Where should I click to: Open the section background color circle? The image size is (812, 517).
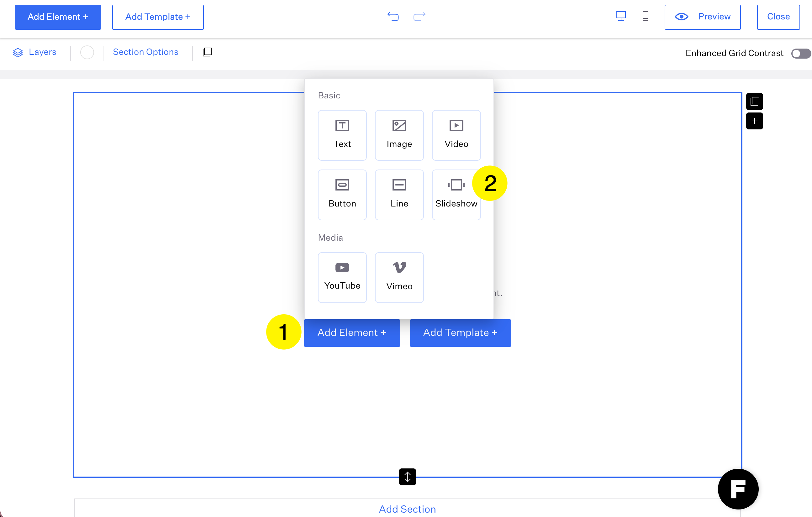tap(87, 53)
